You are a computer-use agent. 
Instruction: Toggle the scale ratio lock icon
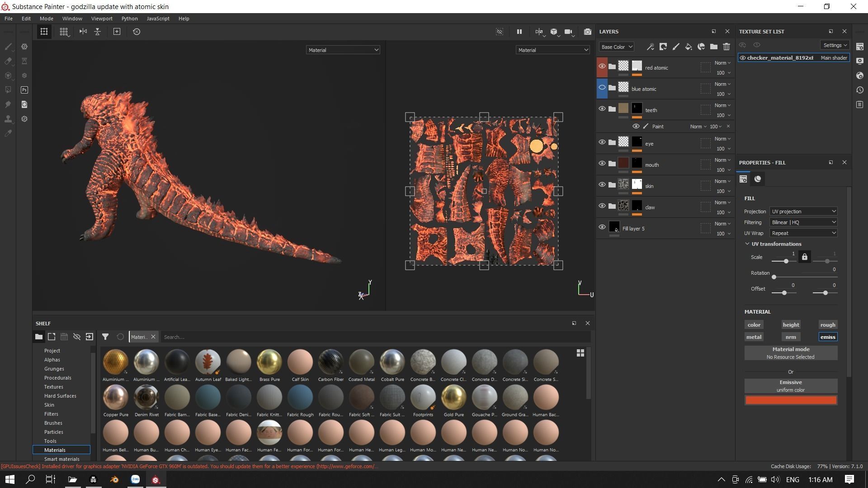coord(804,257)
